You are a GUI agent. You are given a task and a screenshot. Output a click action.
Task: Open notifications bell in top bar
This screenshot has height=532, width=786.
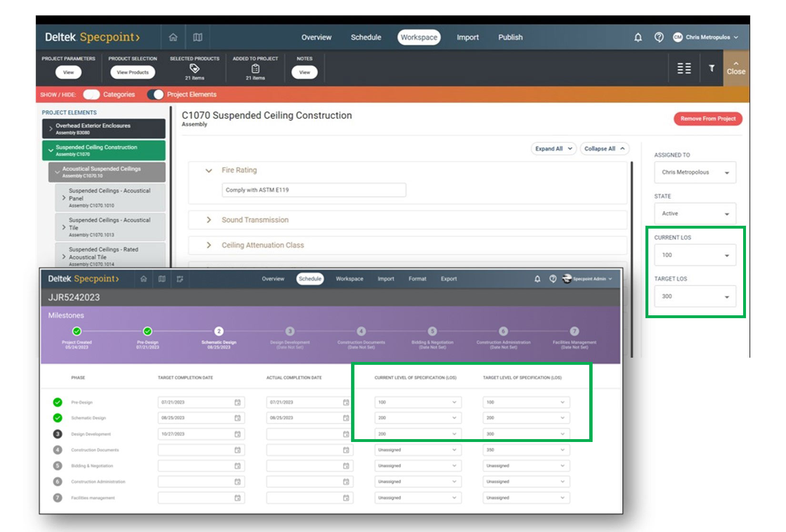pos(638,37)
